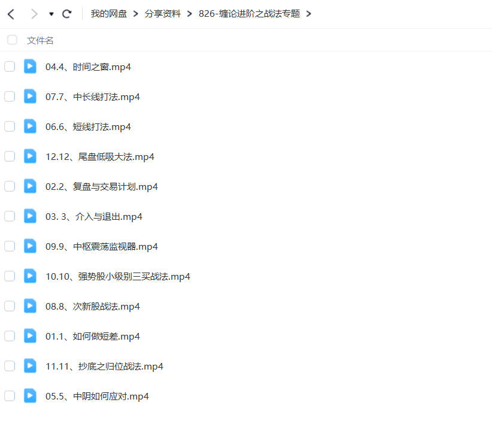Check the box for 04.4、时间之窗.mp4
Image resolution: width=492 pixels, height=448 pixels.
10,66
